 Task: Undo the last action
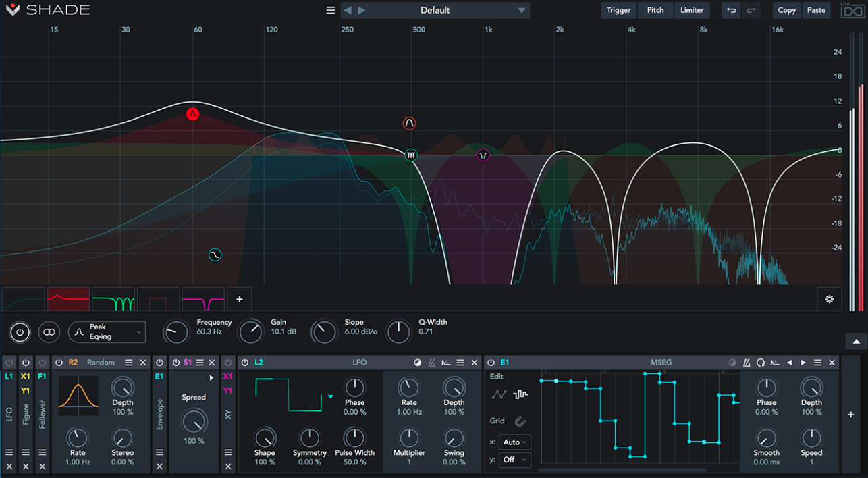[731, 10]
